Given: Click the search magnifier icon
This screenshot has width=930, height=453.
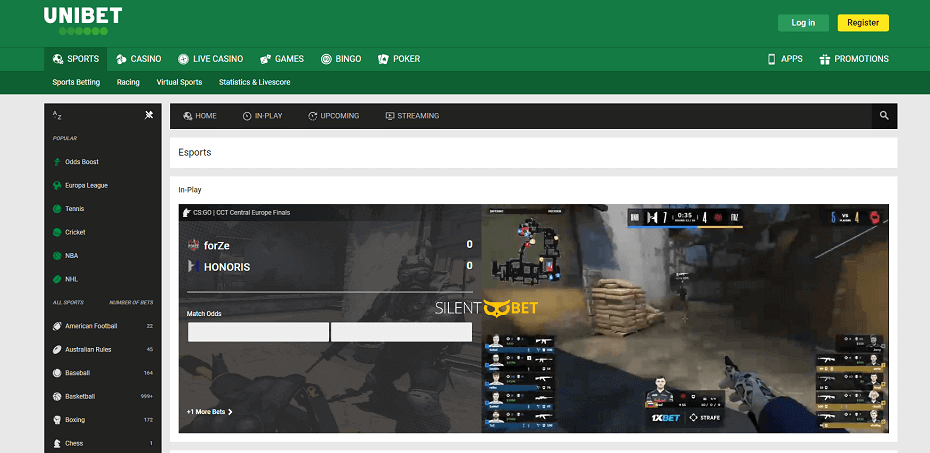Looking at the screenshot, I should (x=884, y=116).
